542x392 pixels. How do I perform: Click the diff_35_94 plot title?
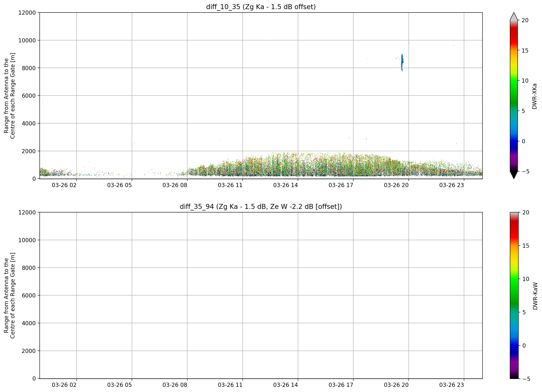coord(261,207)
